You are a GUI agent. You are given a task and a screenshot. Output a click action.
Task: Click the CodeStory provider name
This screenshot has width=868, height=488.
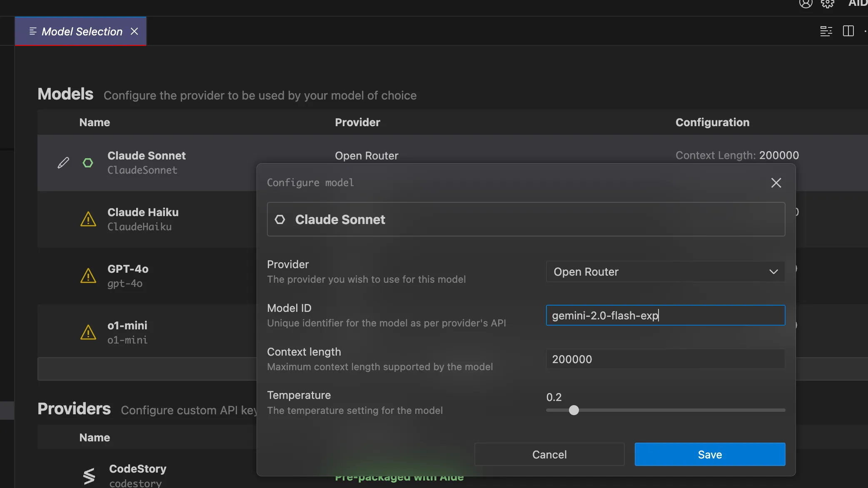(x=138, y=469)
